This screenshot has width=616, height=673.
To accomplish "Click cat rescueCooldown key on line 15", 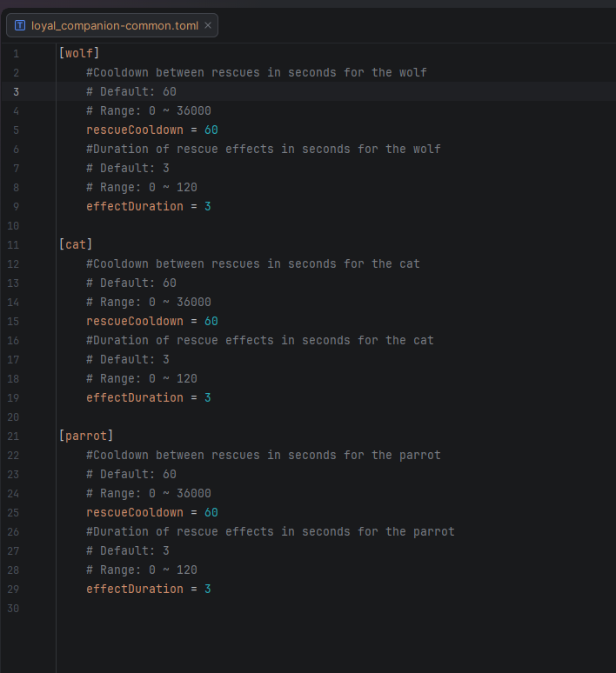I will pyautogui.click(x=135, y=322).
